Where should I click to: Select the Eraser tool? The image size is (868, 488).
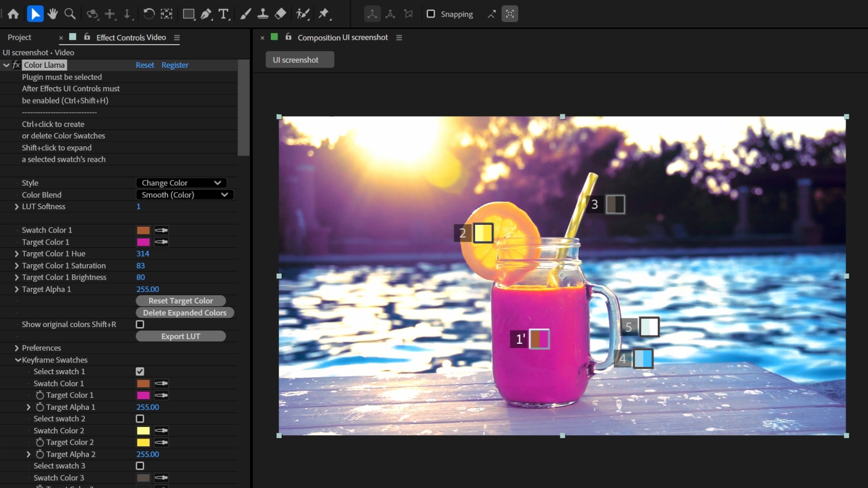280,14
